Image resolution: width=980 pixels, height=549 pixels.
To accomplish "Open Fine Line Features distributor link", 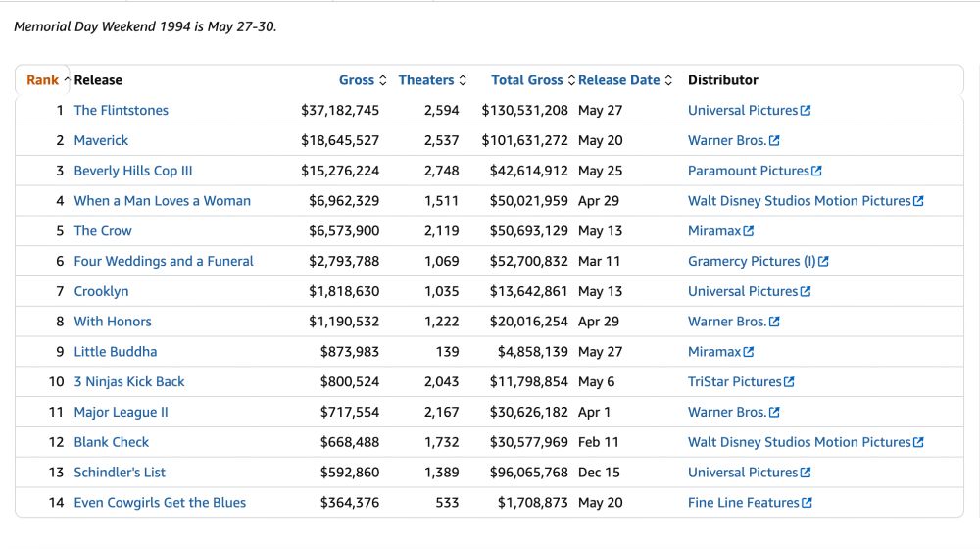I will [744, 502].
